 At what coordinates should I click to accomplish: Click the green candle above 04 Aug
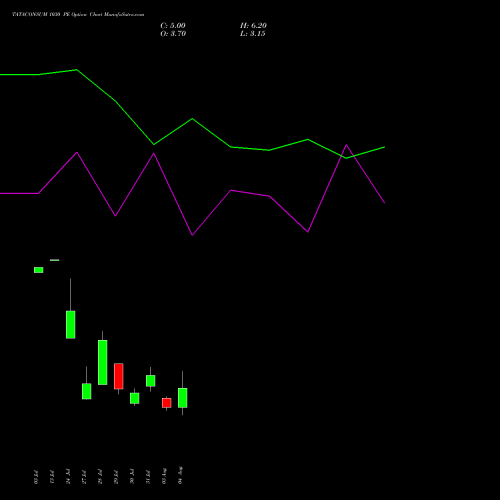point(183,398)
